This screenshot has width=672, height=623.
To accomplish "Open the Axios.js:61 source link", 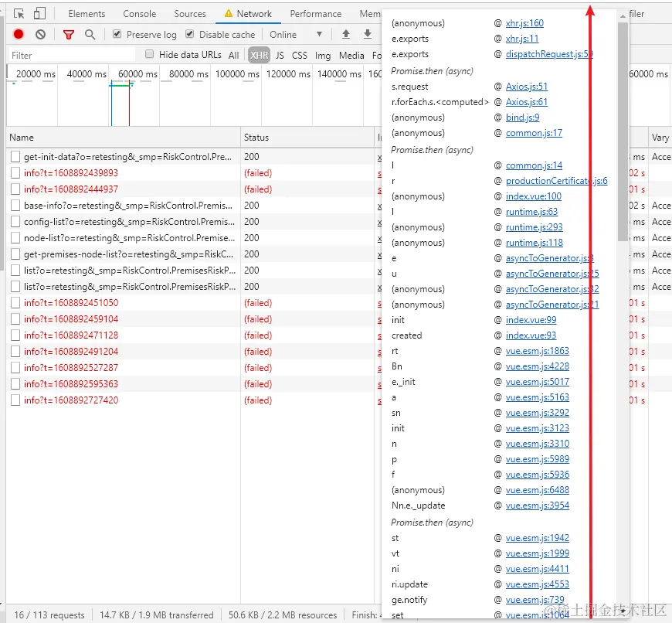I will click(527, 102).
